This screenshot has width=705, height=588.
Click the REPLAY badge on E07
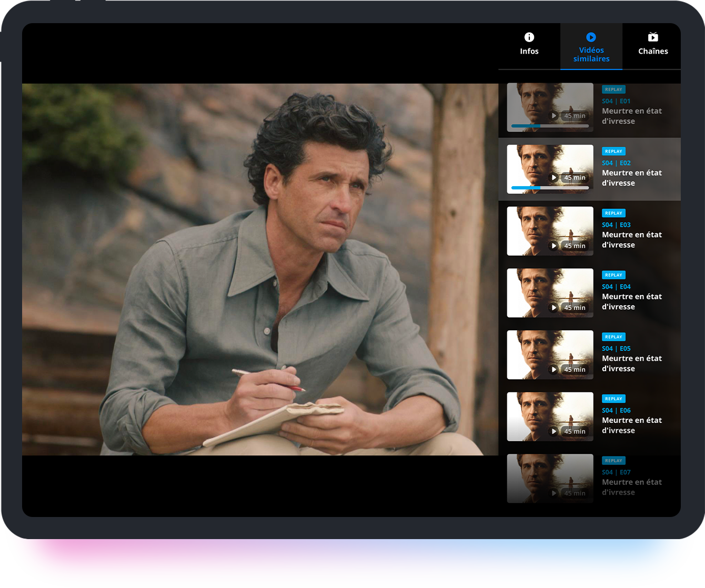613,461
